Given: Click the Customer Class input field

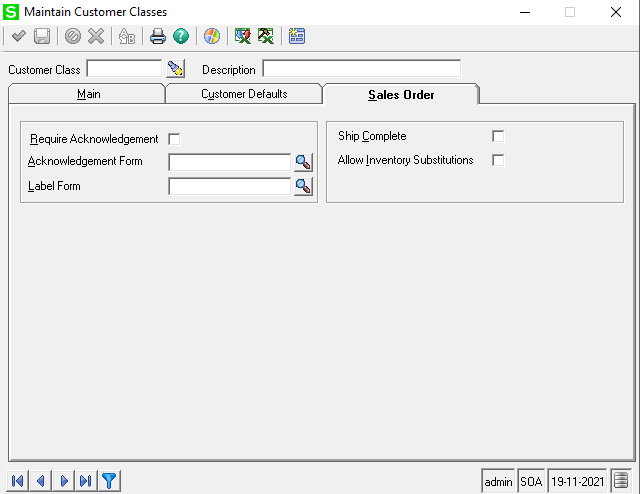Looking at the screenshot, I should [x=124, y=69].
